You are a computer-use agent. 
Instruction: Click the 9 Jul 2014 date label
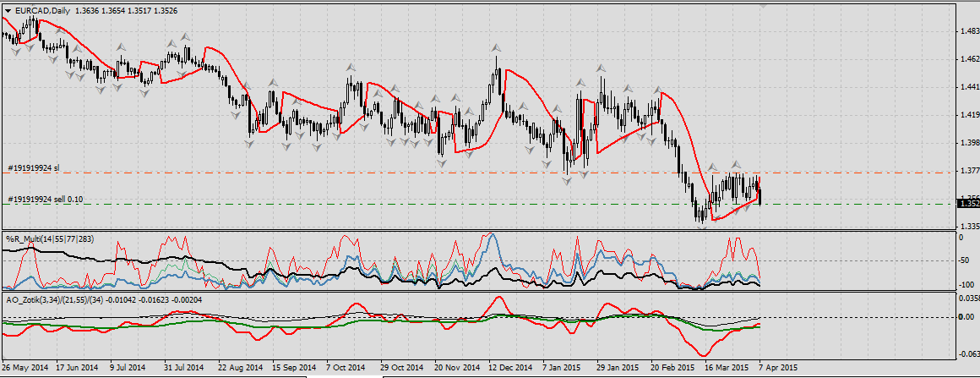click(x=128, y=366)
